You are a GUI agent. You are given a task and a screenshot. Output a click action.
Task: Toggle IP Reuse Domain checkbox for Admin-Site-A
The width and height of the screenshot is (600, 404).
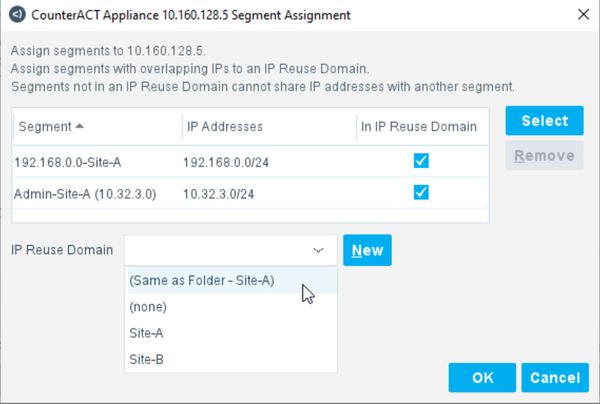click(421, 190)
